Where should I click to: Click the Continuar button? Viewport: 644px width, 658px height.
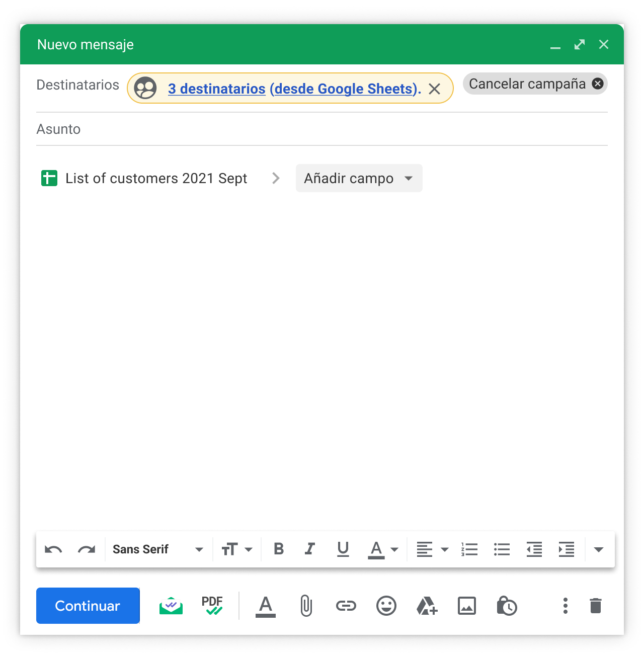(x=88, y=606)
